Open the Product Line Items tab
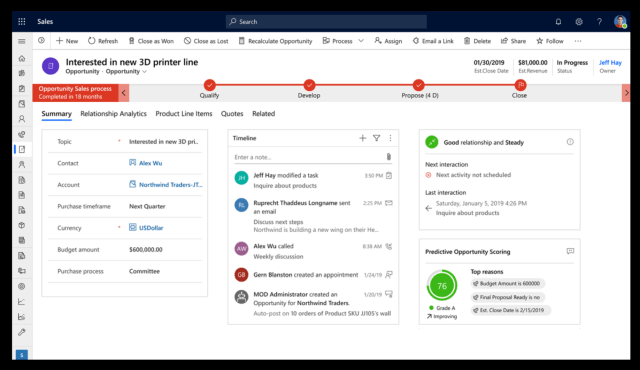The width and height of the screenshot is (640, 370). pyautogui.click(x=184, y=114)
